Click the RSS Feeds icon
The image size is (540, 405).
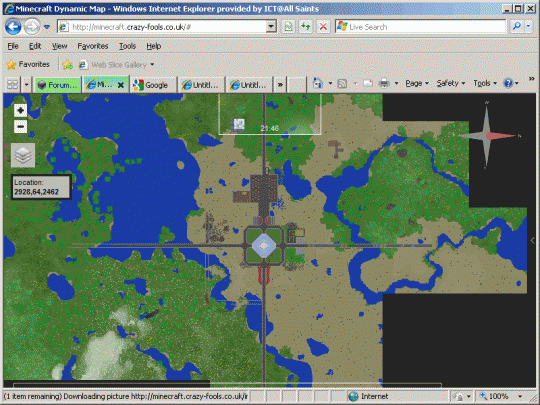coord(342,83)
